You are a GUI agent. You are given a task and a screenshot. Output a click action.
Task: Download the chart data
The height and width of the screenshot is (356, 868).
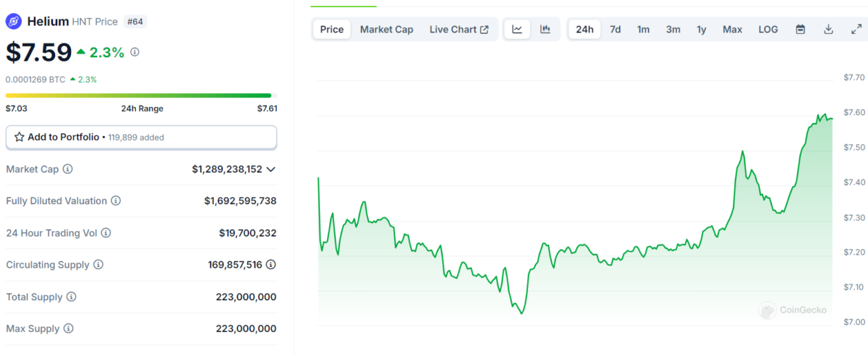click(x=828, y=30)
